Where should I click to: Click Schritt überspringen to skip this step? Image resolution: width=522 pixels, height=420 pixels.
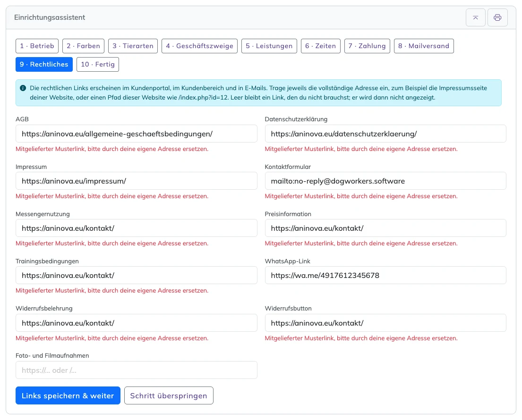tap(169, 395)
